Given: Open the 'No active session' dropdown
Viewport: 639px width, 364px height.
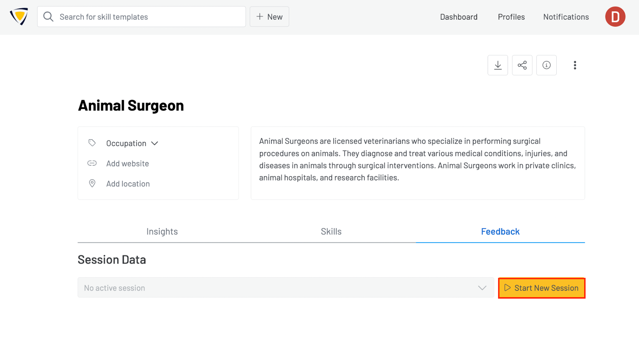Looking at the screenshot, I should pyautogui.click(x=286, y=288).
